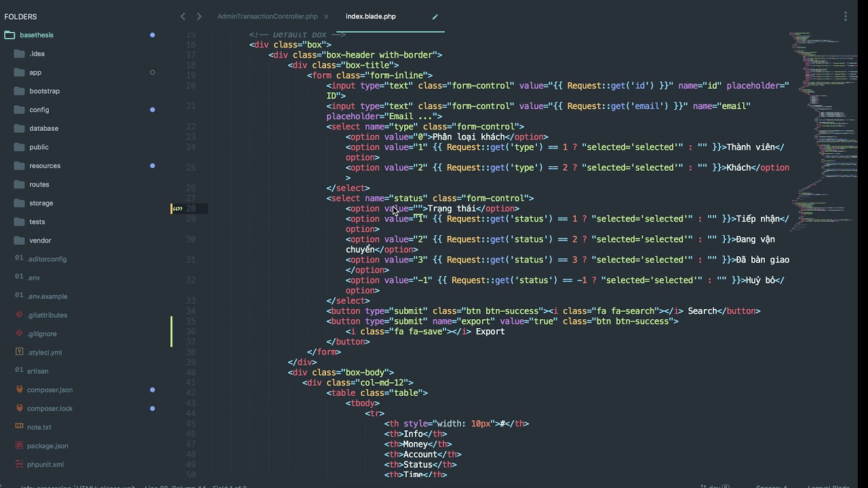Click the git icon beside .gitignore

pyautogui.click(x=19, y=333)
